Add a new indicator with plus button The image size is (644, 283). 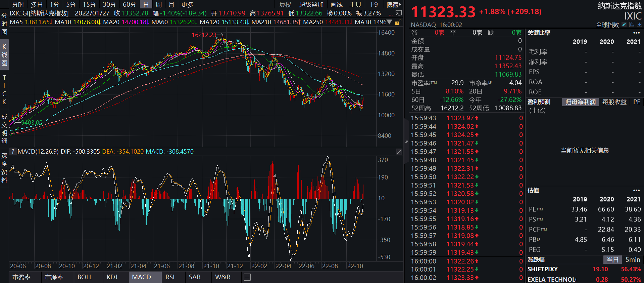pos(247,277)
